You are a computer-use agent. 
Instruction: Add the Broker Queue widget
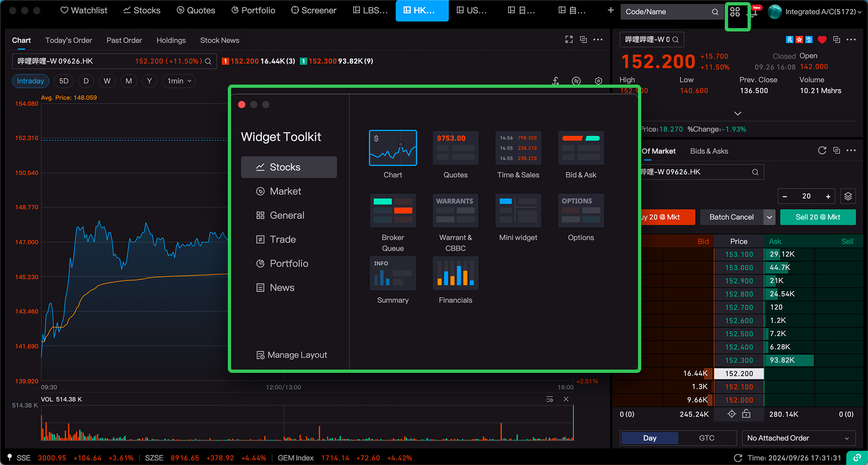click(393, 211)
